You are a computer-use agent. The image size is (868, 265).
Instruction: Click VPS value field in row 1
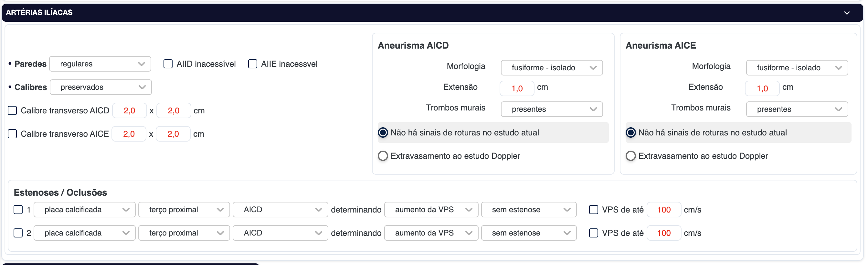pyautogui.click(x=663, y=210)
